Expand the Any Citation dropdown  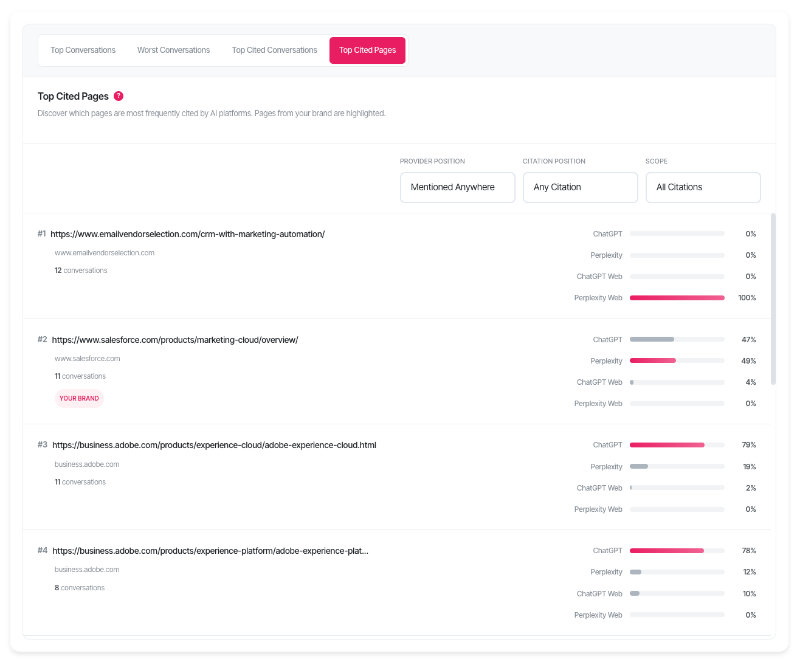580,187
